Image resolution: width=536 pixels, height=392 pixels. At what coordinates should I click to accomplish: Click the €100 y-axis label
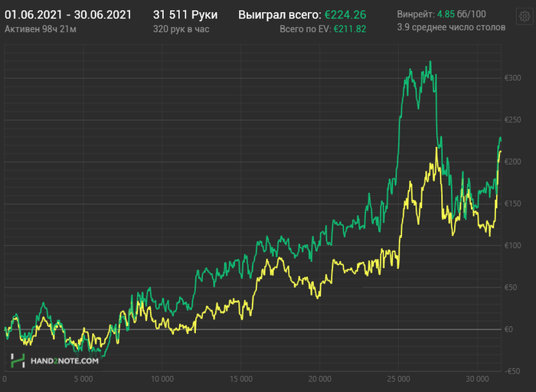513,246
